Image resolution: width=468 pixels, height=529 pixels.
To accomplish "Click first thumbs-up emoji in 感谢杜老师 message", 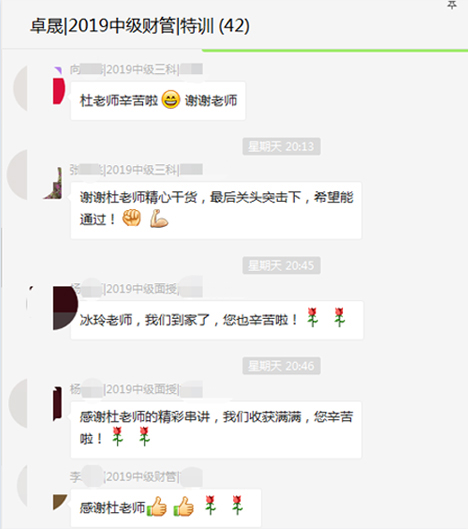I will pos(157,506).
